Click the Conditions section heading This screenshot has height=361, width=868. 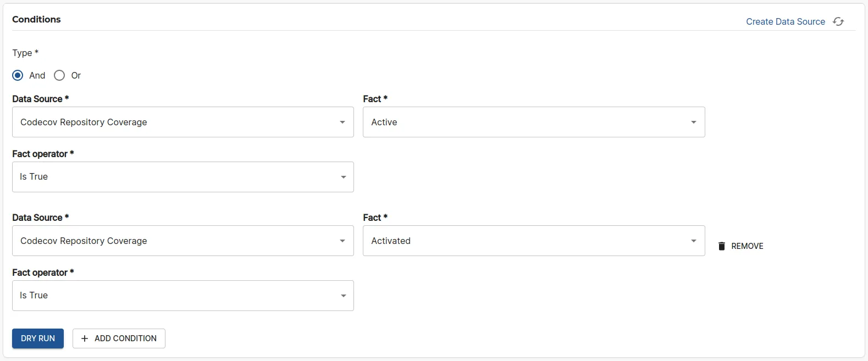(x=36, y=19)
